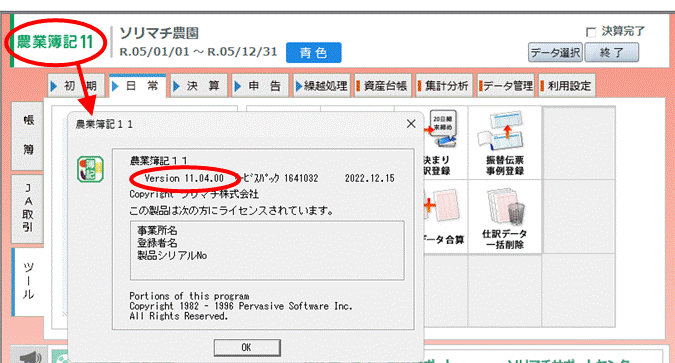675x363 pixels.
Task: Toggle the 決算完了 checkbox
Action: point(591,32)
